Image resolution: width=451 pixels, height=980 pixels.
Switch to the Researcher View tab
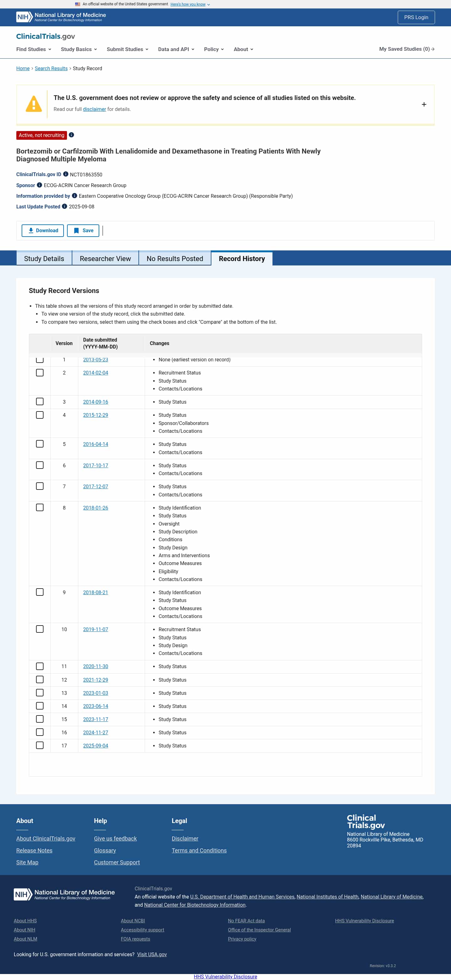(x=105, y=259)
